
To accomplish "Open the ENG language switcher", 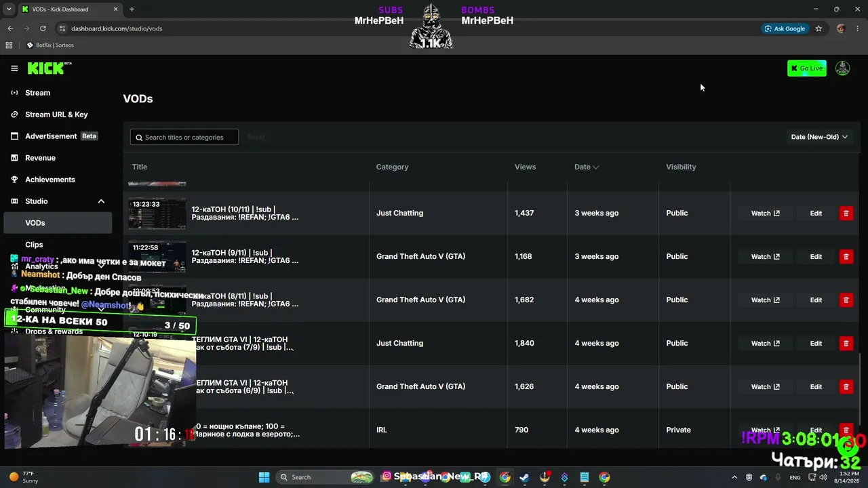I will tap(795, 477).
